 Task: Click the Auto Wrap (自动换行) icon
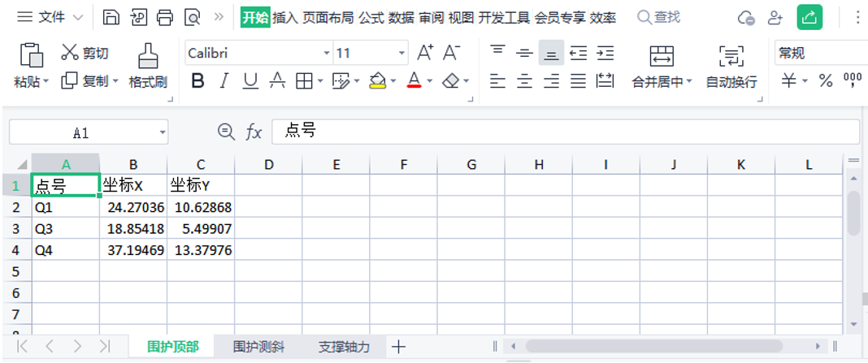[x=731, y=56]
